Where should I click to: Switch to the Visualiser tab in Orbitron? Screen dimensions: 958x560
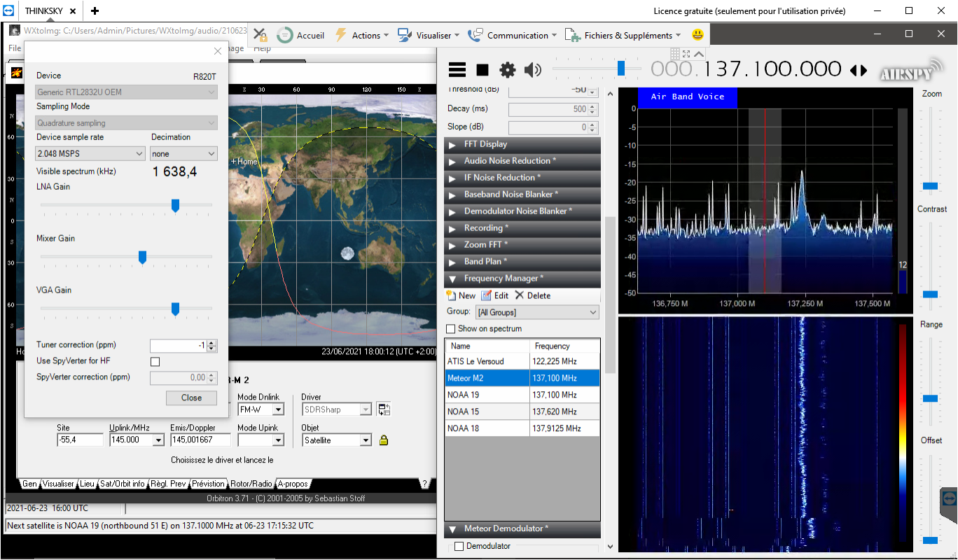click(58, 484)
